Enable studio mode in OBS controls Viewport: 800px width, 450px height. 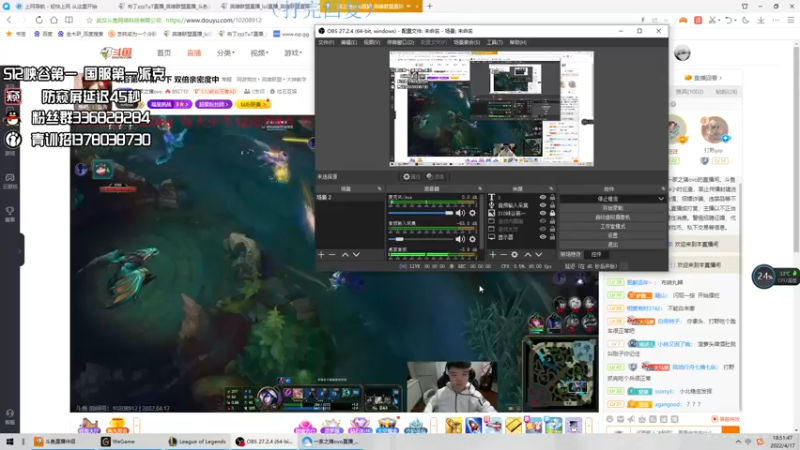click(613, 226)
